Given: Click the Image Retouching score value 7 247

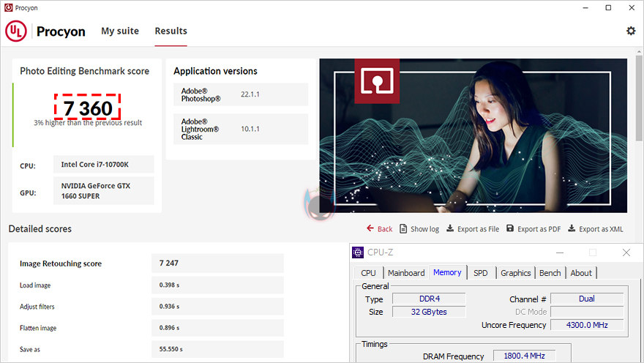Looking at the screenshot, I should click(x=217, y=263).
